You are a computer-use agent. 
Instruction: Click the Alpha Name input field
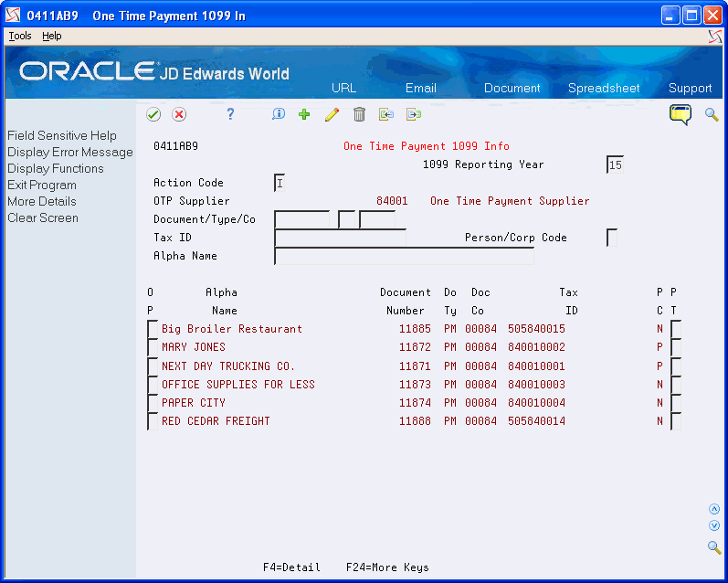click(x=404, y=256)
